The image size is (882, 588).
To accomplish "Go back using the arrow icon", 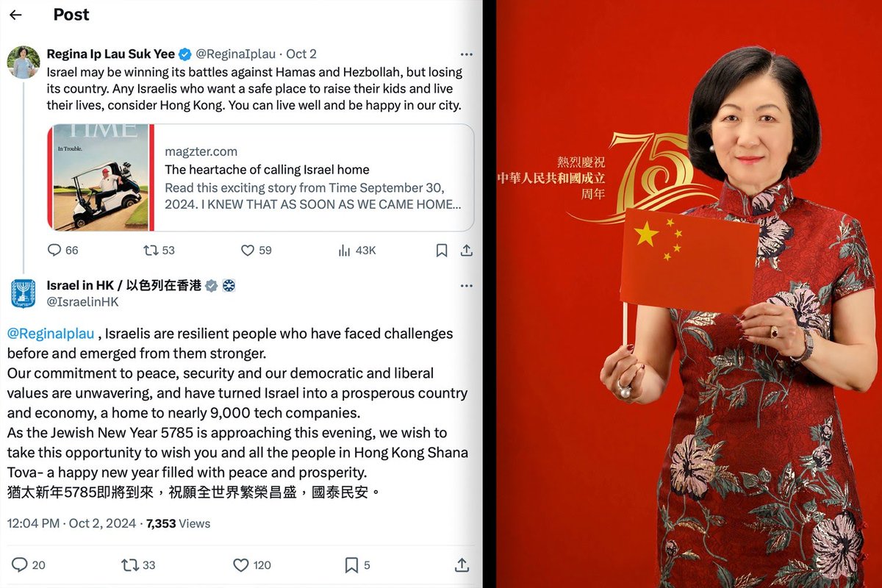I will 15,15.
